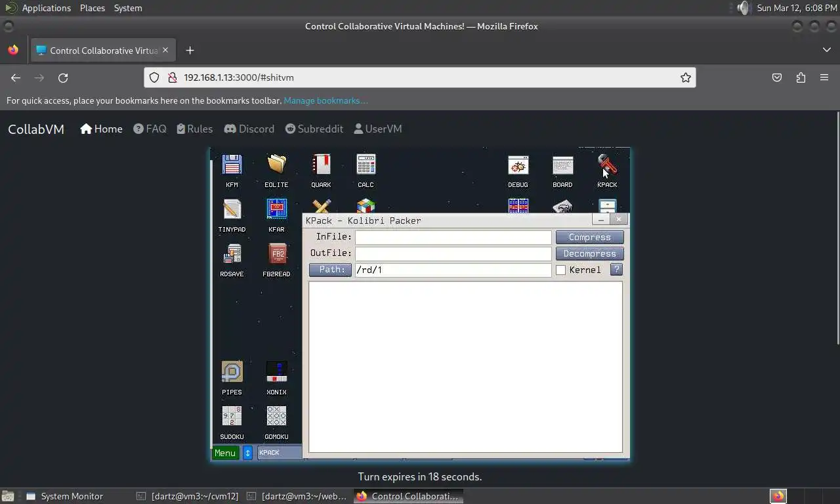Image resolution: width=840 pixels, height=504 pixels.
Task: Switch to dartz@vm3:~/web terminal in taskbar
Action: 297,496
